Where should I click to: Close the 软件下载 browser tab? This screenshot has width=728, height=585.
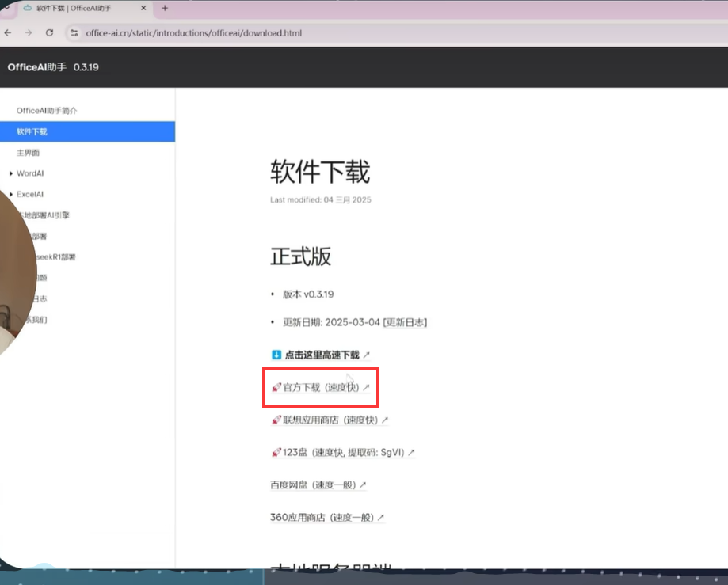[x=143, y=8]
